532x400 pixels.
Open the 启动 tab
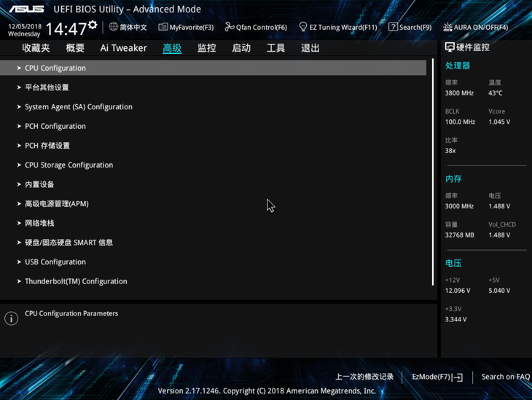[x=241, y=48]
